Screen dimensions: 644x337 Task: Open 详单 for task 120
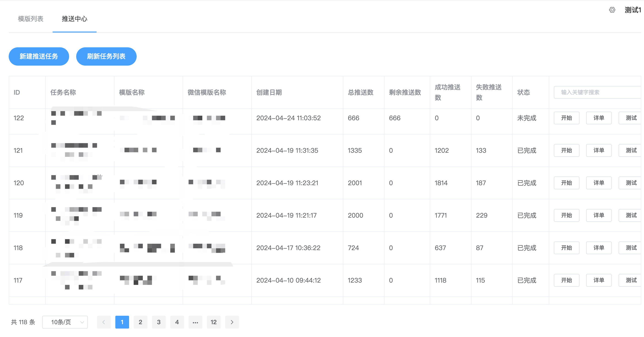point(599,183)
